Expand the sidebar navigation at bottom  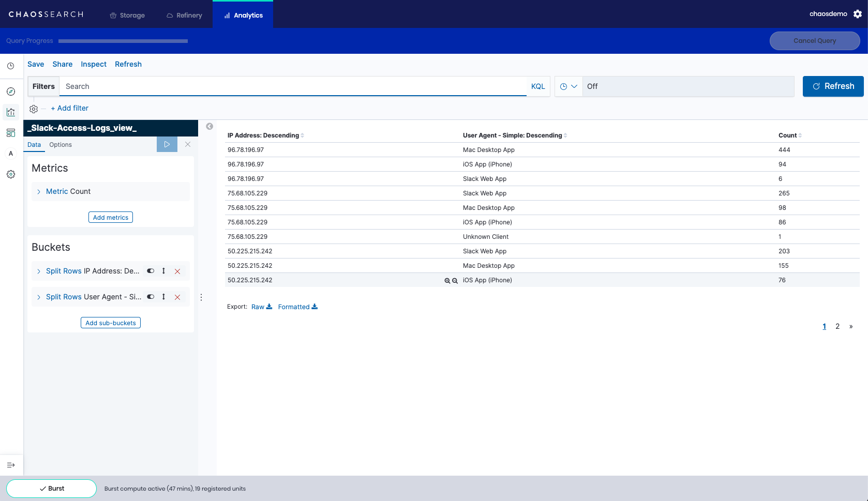click(10, 465)
